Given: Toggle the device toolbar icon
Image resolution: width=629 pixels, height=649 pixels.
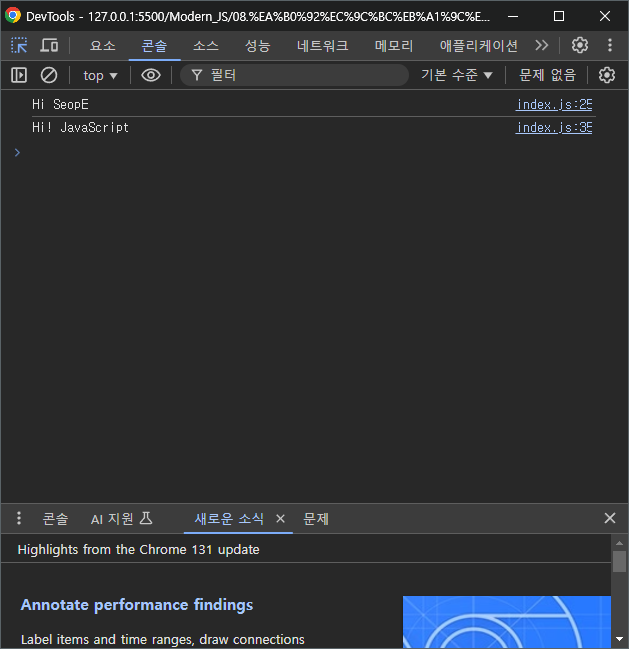Looking at the screenshot, I should pos(49,46).
